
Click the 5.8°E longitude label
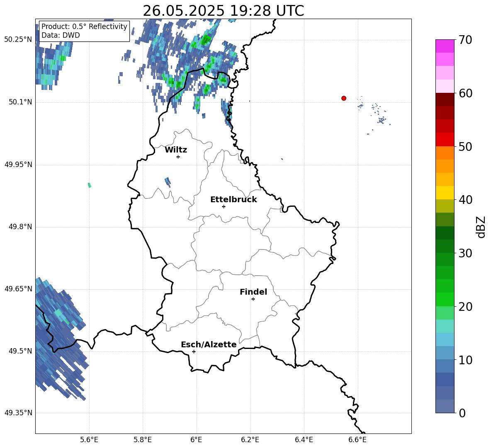143,440
